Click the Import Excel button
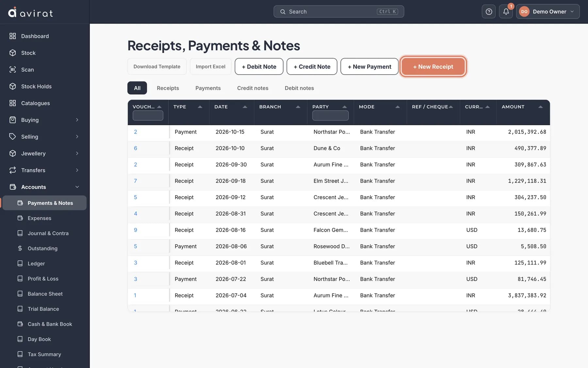The height and width of the screenshot is (368, 588). coord(210,66)
